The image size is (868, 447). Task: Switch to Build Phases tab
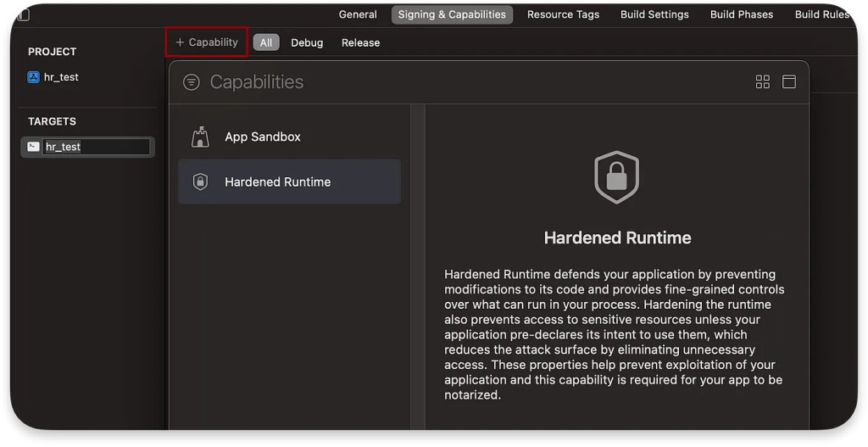(x=741, y=14)
